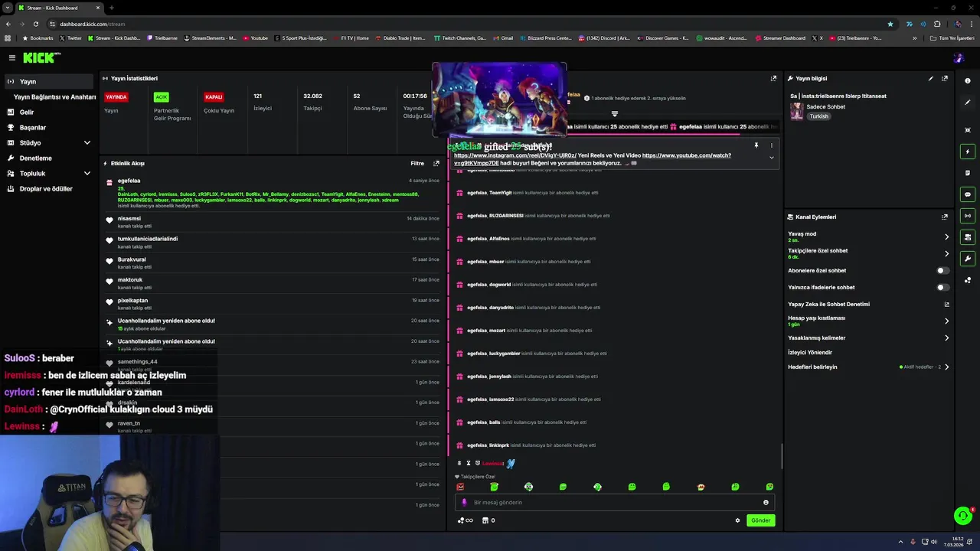Click the Bir mesaj gönderin input field
The image size is (980, 551).
pos(614,503)
